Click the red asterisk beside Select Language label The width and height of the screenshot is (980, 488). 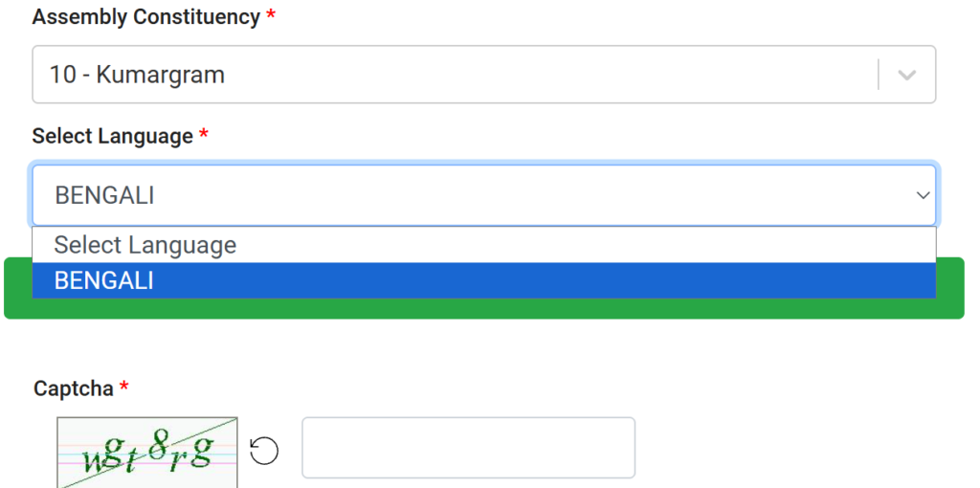(203, 136)
